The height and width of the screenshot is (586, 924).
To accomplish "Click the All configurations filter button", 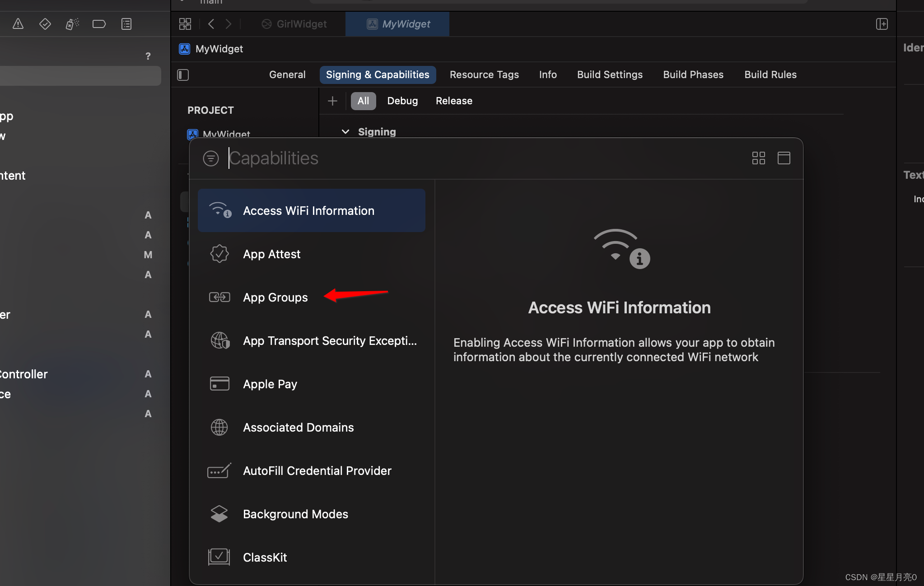I will coord(362,101).
